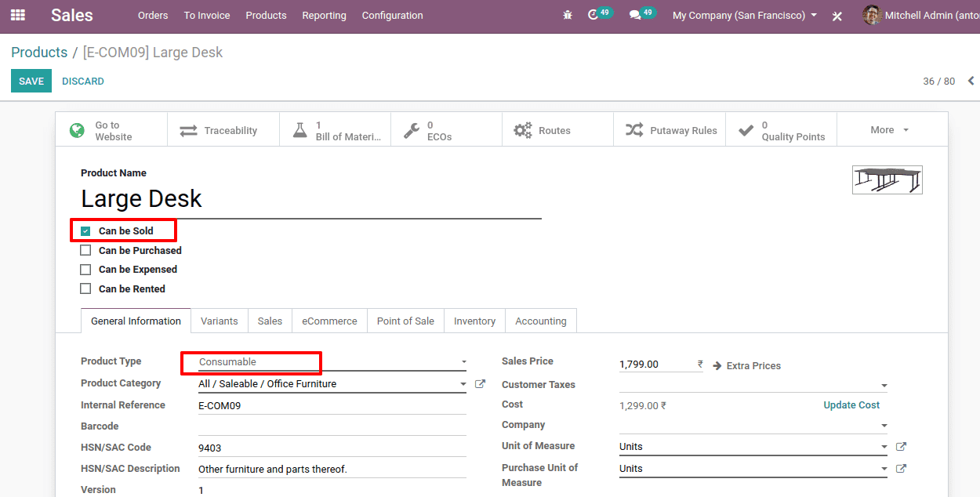Click the HSN/SAC Description field
The width and height of the screenshot is (980, 497).
pos(332,470)
